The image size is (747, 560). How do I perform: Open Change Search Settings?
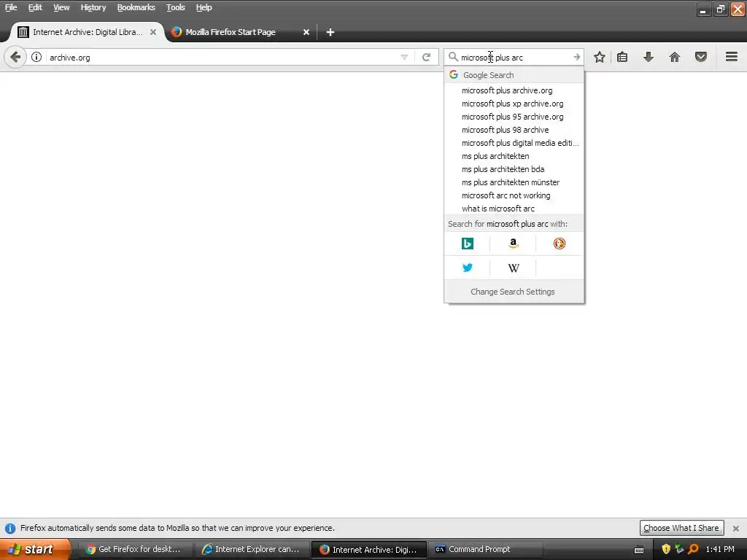pyautogui.click(x=513, y=292)
